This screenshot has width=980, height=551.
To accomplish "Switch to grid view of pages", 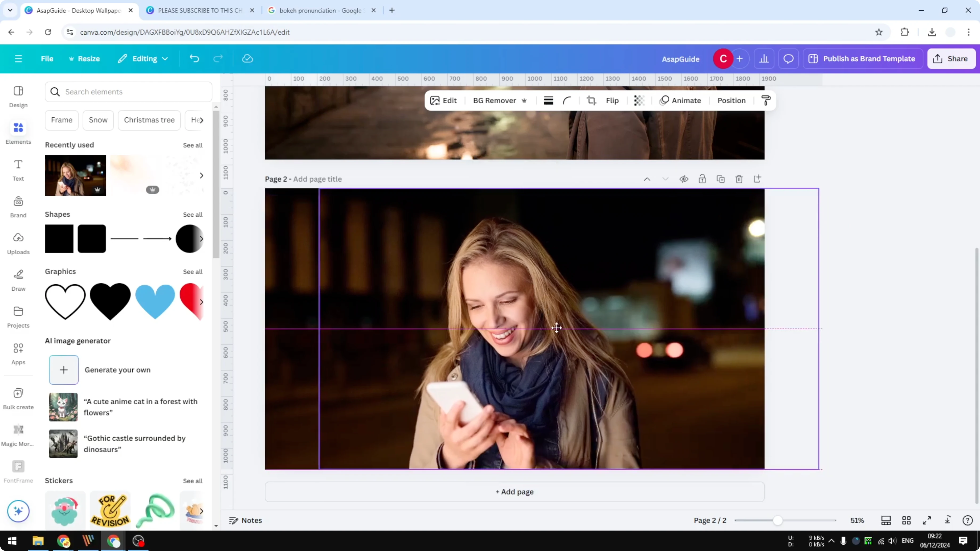I will point(907,520).
